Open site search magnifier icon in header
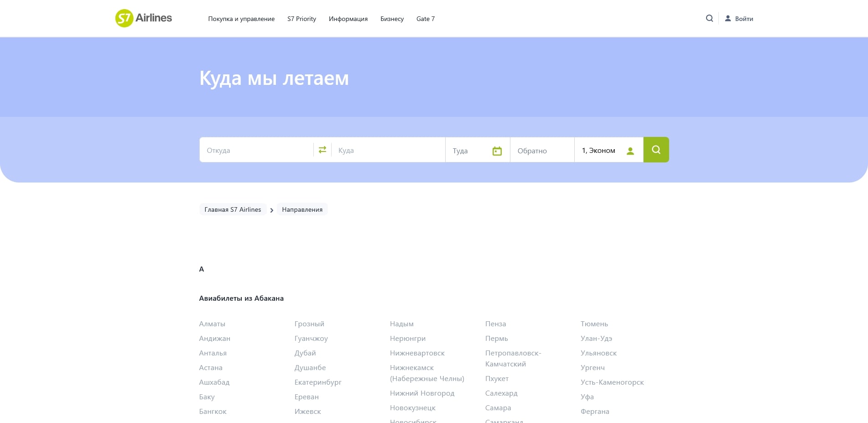Screen dimensions: 868x423 pos(709,18)
